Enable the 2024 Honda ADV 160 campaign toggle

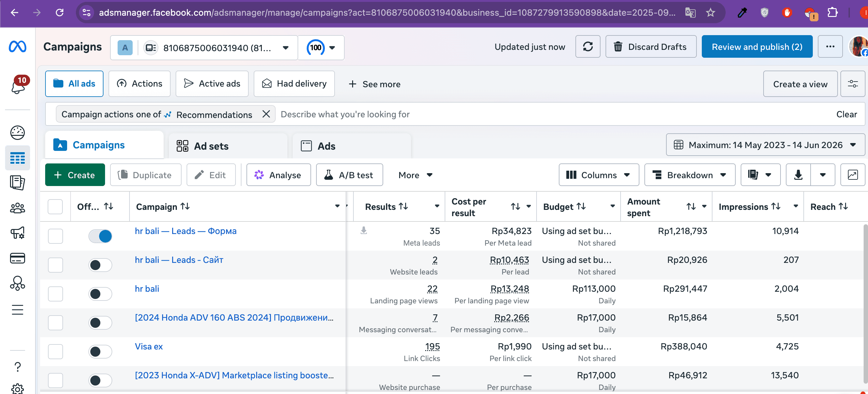[100, 323]
